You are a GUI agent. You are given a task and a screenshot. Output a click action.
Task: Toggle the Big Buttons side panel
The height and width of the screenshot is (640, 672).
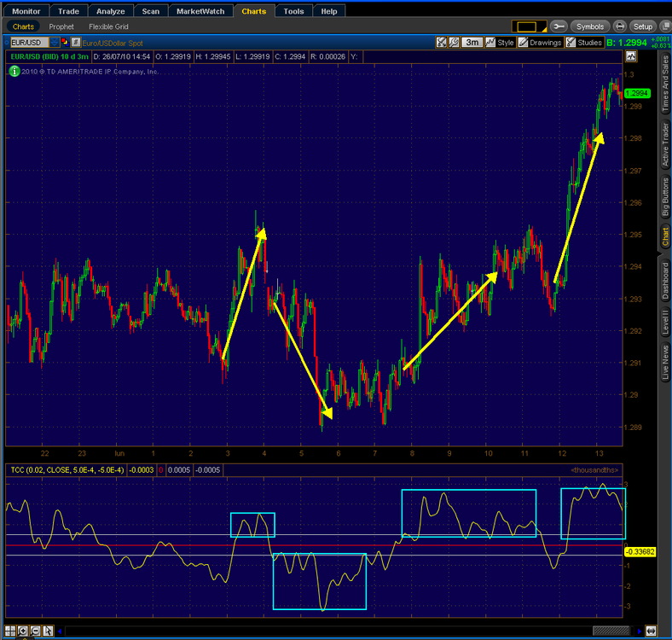click(664, 196)
